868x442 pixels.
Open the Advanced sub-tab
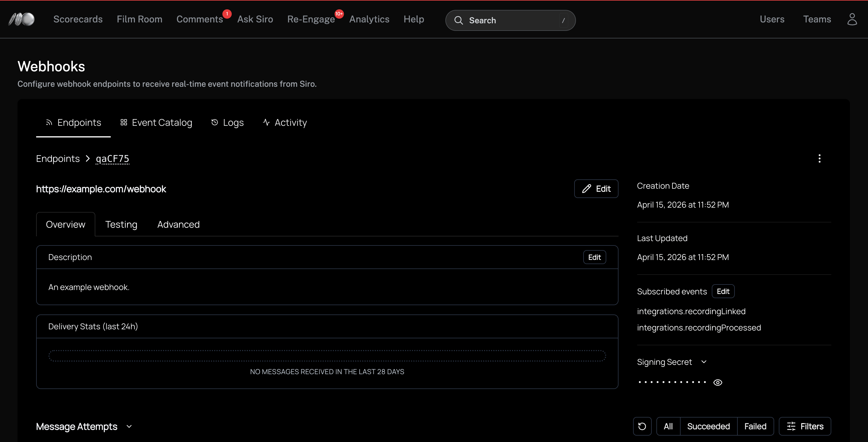(x=179, y=224)
